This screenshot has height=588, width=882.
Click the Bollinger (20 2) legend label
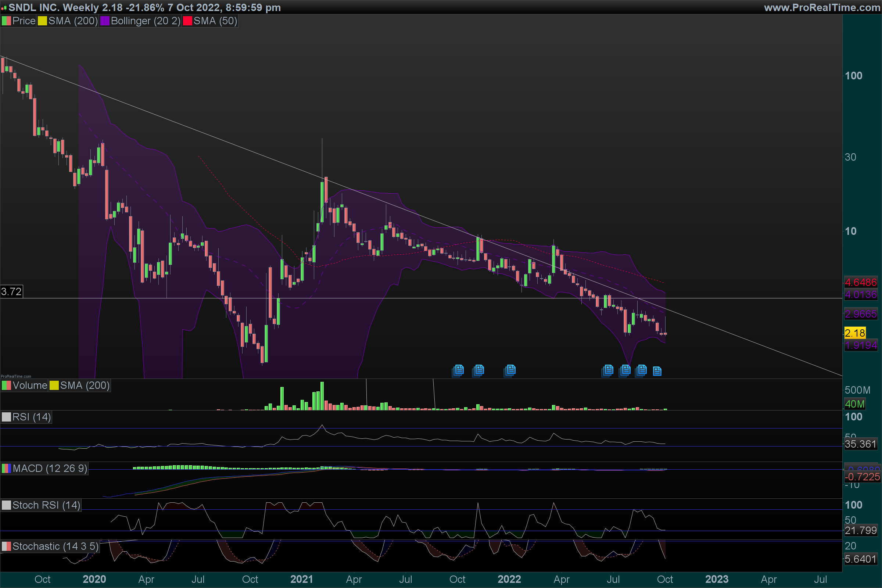[x=146, y=21]
